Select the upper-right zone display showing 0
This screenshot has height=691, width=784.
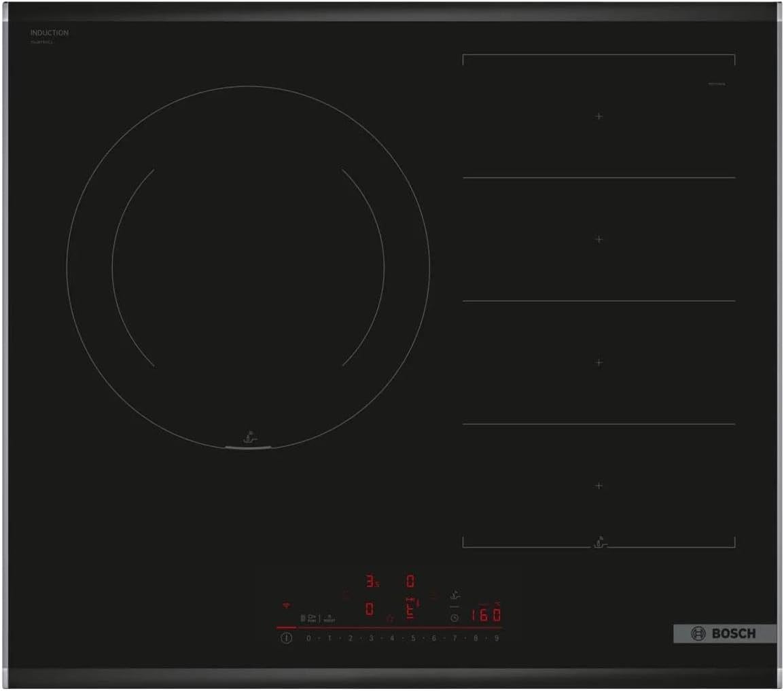click(410, 582)
